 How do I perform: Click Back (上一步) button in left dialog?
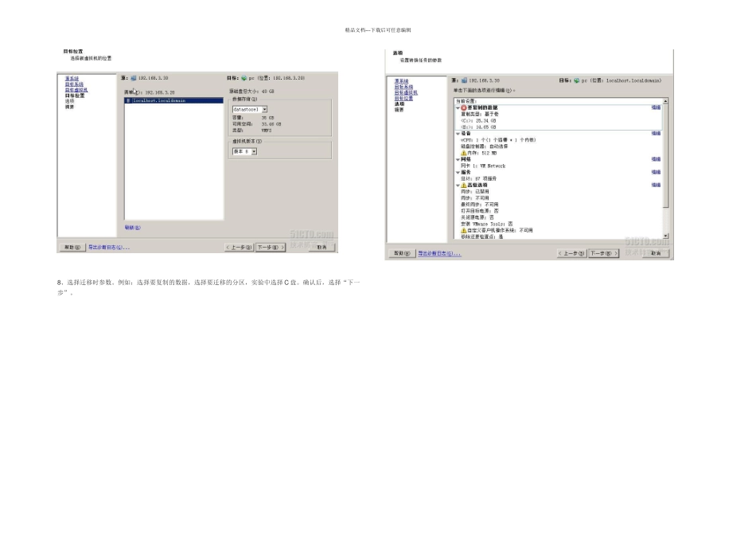(240, 248)
